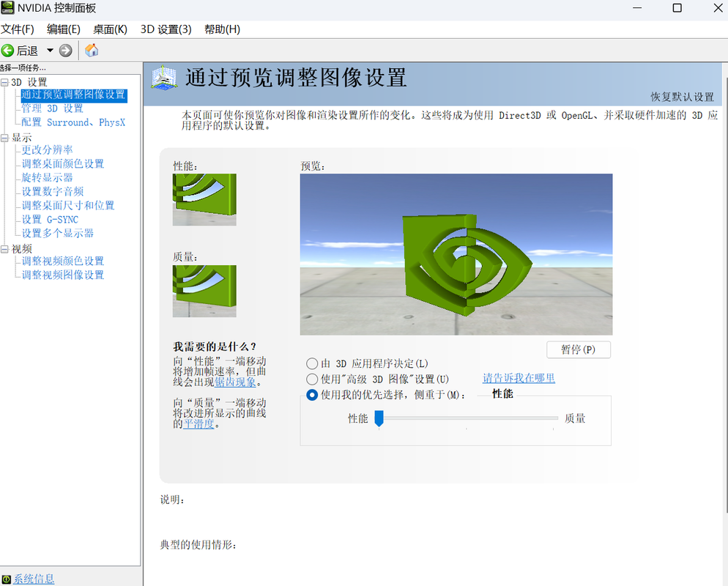
Task: Select 使用"高级 3D 图像"设置(U) radio button
Action: coord(312,379)
